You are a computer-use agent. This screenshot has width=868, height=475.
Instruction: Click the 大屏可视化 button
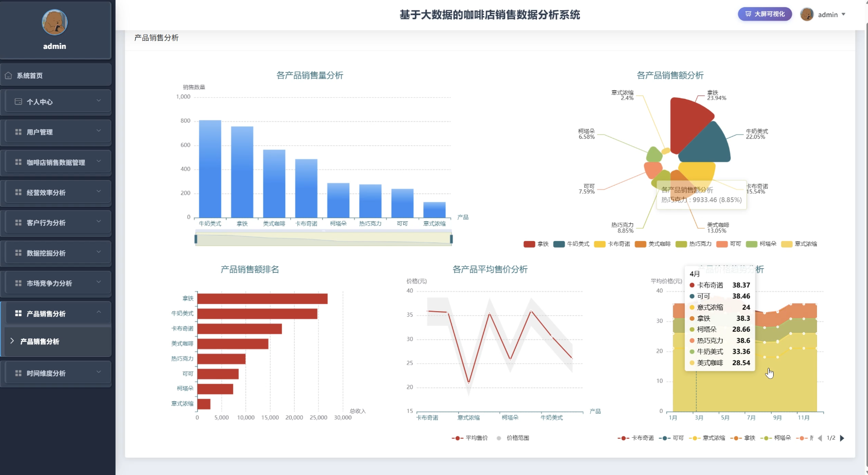tap(765, 14)
